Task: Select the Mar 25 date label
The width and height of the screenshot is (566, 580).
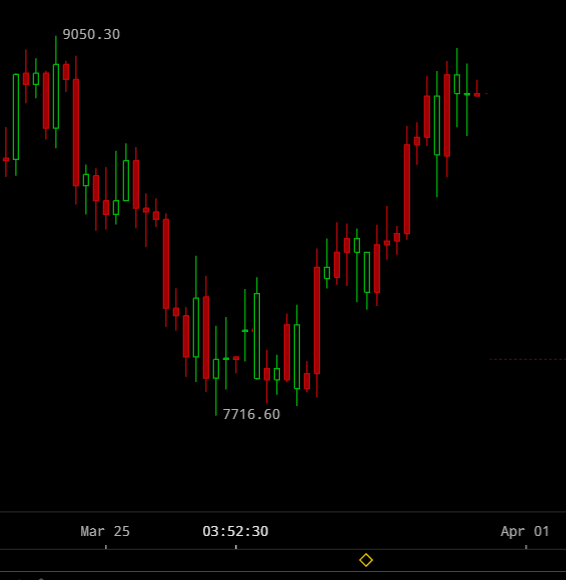Action: (x=105, y=531)
